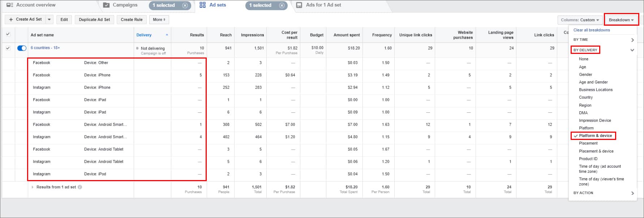
Task: Open the Columns: Custom dropdown
Action: point(579,20)
